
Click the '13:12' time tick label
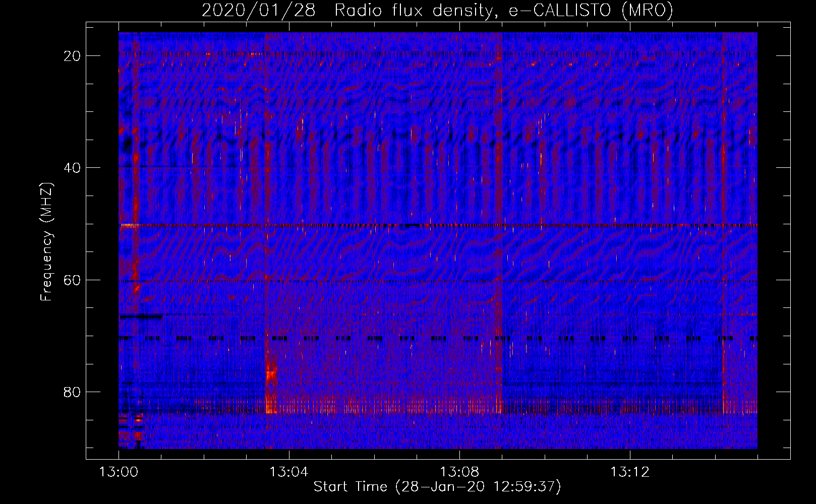629,472
